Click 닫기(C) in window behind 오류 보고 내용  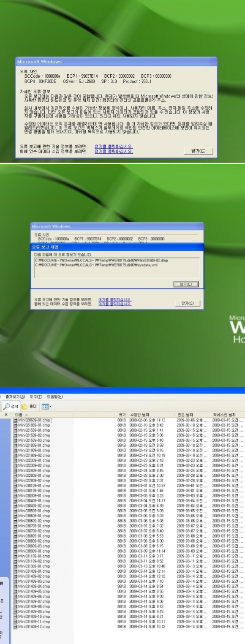tap(187, 303)
